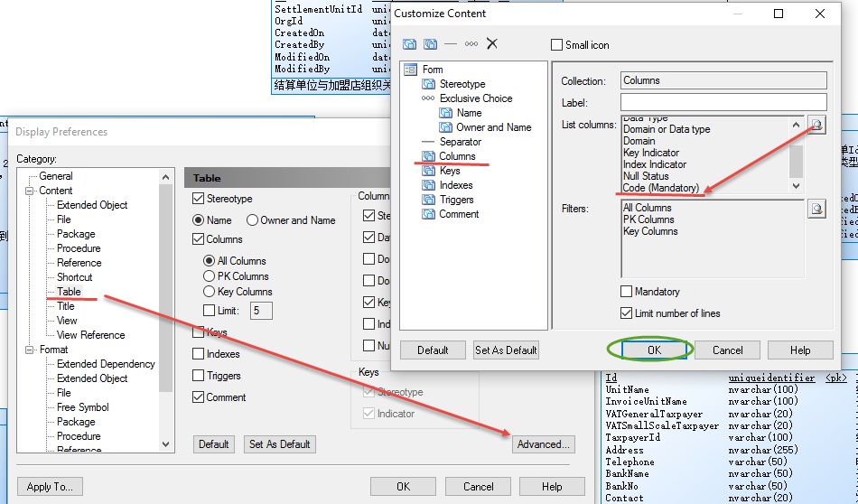The image size is (858, 504).
Task: Uncheck Limit number of lines
Action: (x=627, y=313)
